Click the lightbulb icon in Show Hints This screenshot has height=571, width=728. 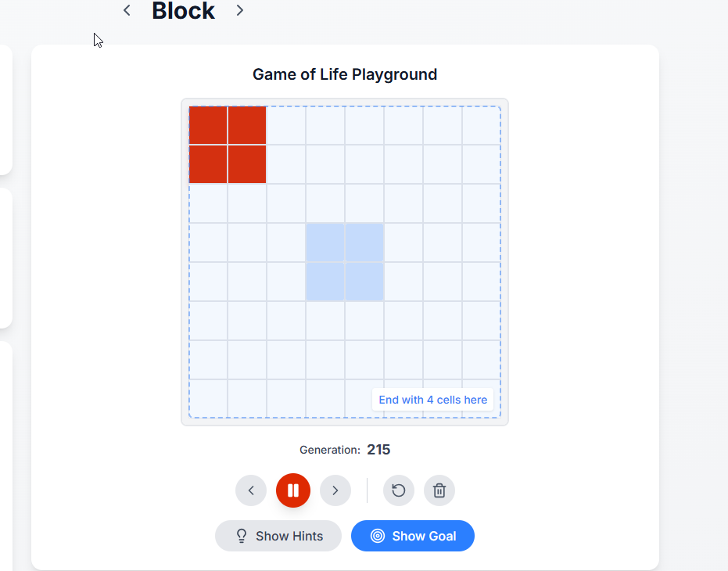pos(242,536)
